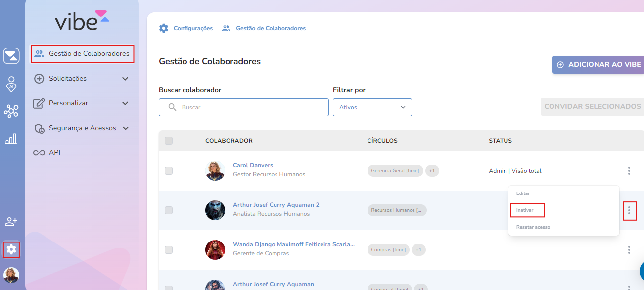This screenshot has height=290, width=644.
Task: Click Wanda Django Maximoff's avatar
Action: [x=215, y=250]
